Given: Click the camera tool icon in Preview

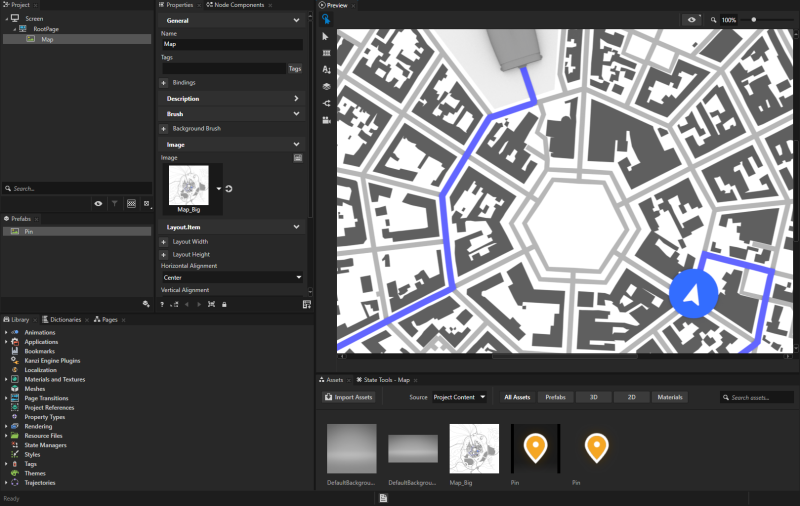Looking at the screenshot, I should 326,120.
